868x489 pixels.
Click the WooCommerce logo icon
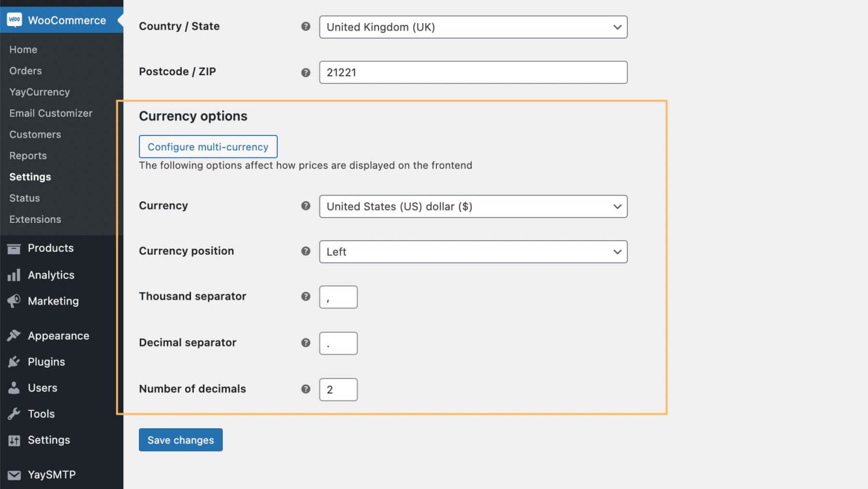(15, 20)
